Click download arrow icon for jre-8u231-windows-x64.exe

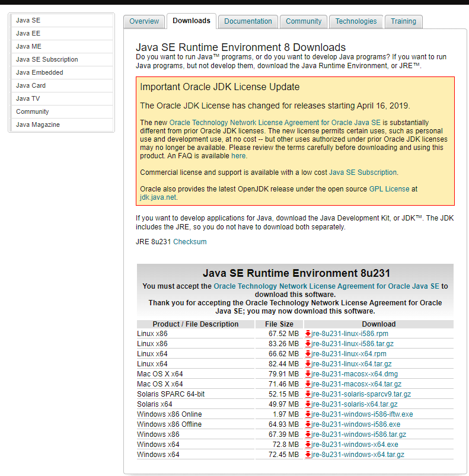coord(308,445)
